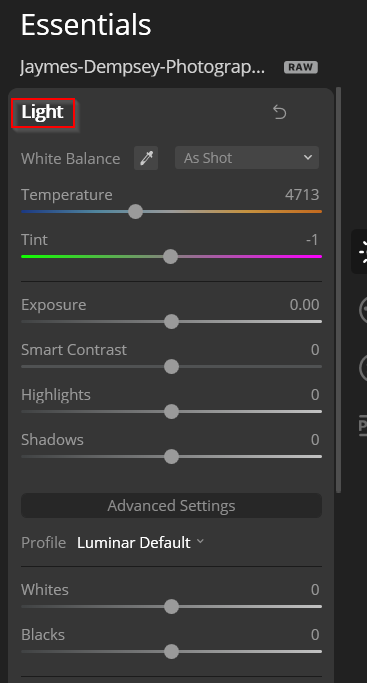The width and height of the screenshot is (367, 683).
Task: Click the Exposure slider handle
Action: coord(172,322)
